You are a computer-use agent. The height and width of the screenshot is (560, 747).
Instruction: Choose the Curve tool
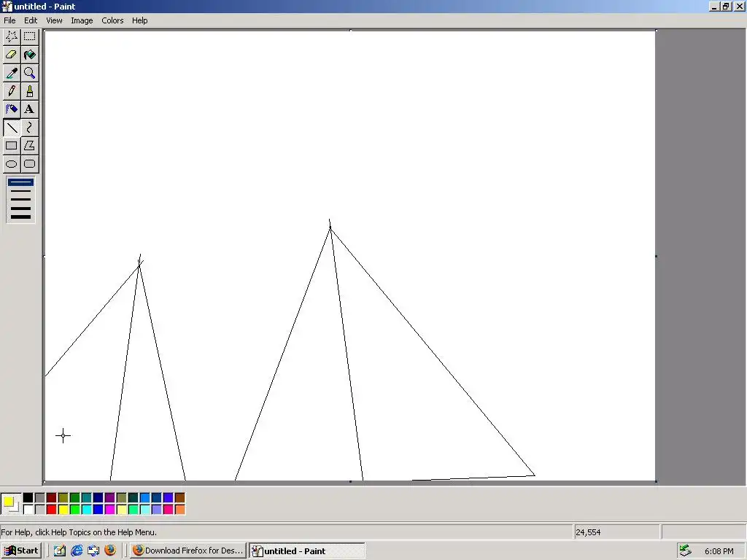29,128
